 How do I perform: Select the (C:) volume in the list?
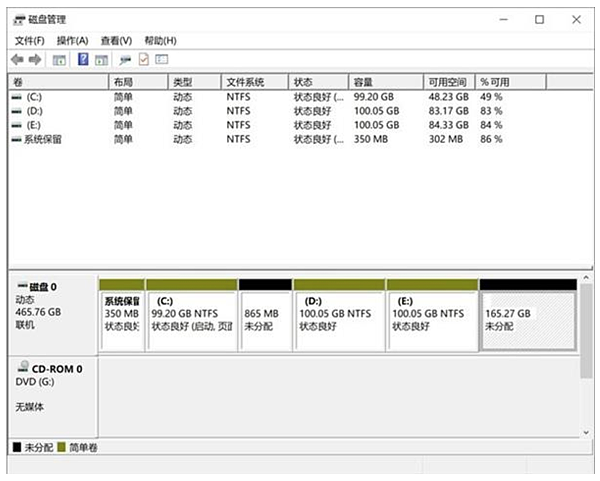(x=34, y=97)
